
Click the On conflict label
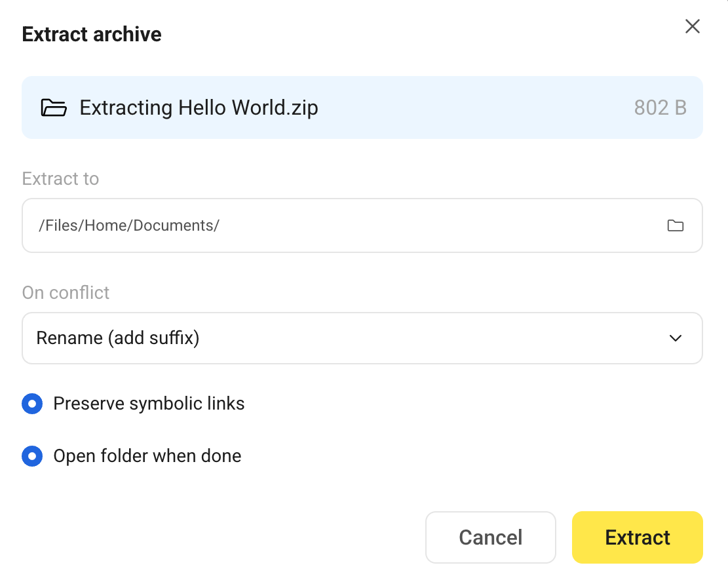click(66, 293)
